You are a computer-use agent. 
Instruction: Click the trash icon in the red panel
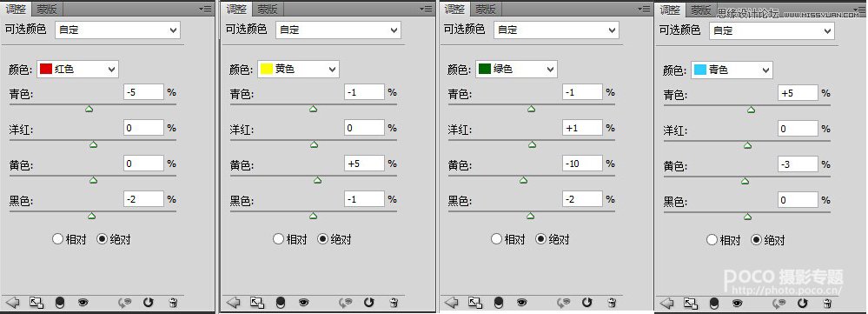tap(173, 303)
